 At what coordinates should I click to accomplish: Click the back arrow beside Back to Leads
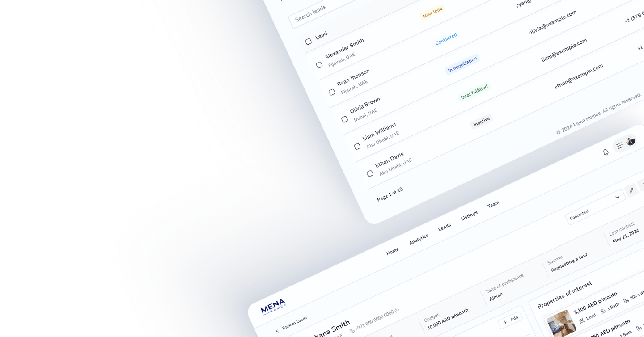coord(277,331)
